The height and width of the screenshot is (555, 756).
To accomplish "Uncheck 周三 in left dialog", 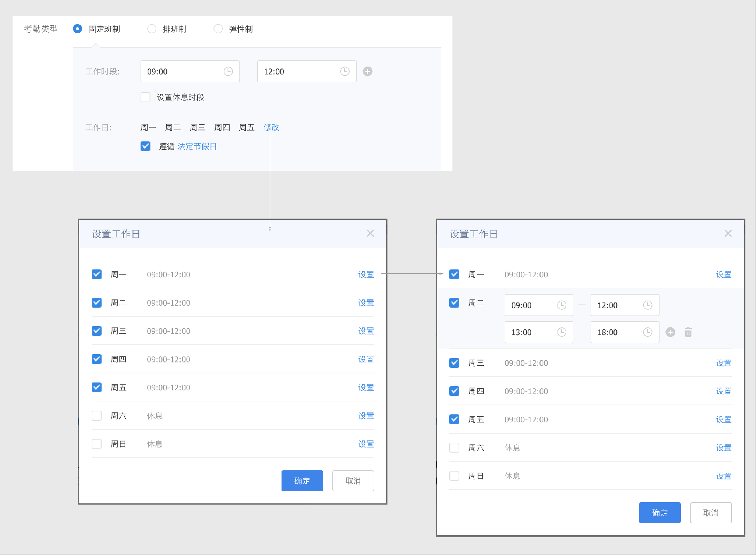I will (97, 331).
